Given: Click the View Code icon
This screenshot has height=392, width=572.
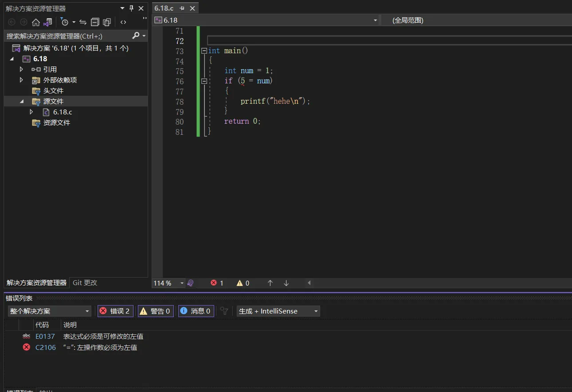Looking at the screenshot, I should coord(123,22).
